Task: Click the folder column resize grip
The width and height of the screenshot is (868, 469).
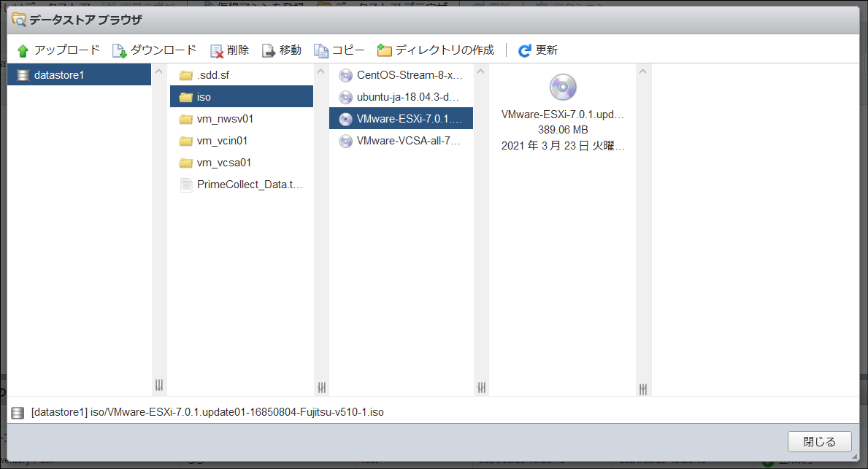Action: tap(322, 388)
